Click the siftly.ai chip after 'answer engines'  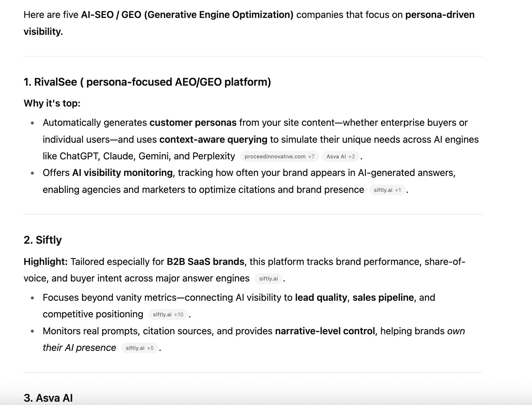point(268,279)
